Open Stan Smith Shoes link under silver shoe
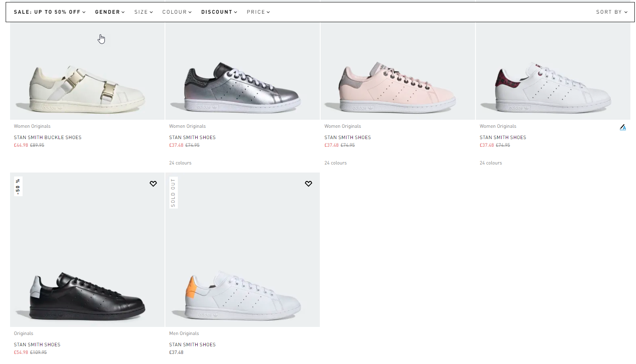636x364 pixels. pos(192,137)
